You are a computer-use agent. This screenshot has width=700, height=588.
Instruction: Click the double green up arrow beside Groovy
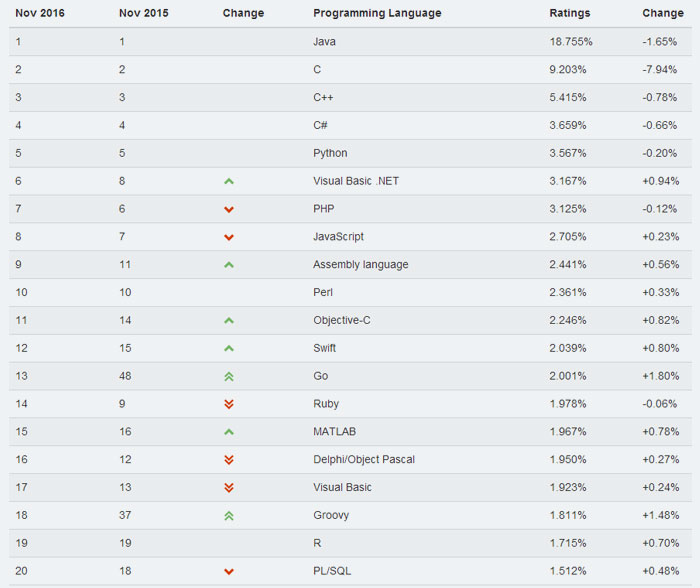pos(229,516)
